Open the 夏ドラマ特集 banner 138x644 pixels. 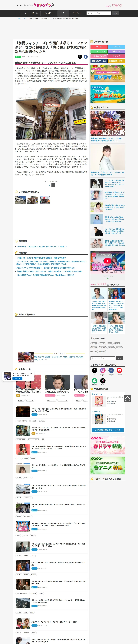[x=108, y=74]
